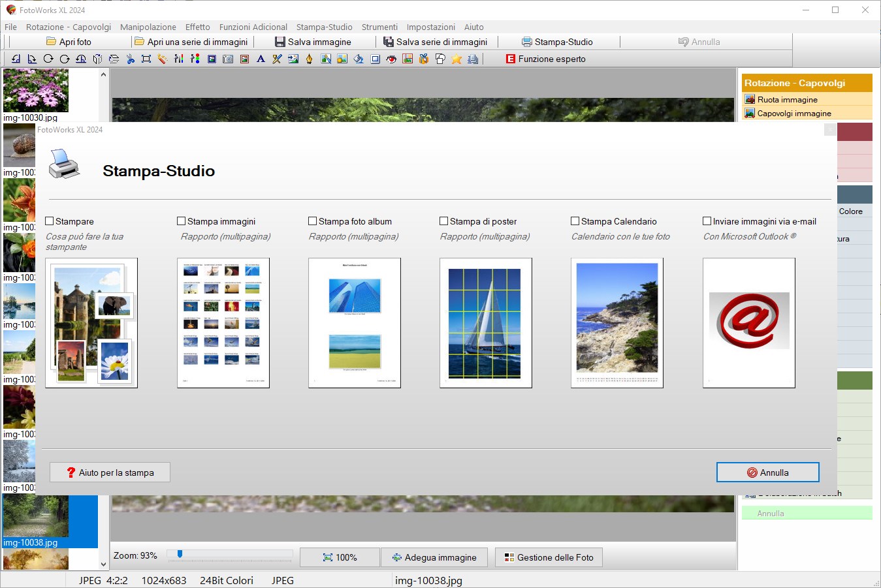Screen dimensions: 881x588
Task: Click the rotate left 90° toolbar icon
Action: click(16, 59)
